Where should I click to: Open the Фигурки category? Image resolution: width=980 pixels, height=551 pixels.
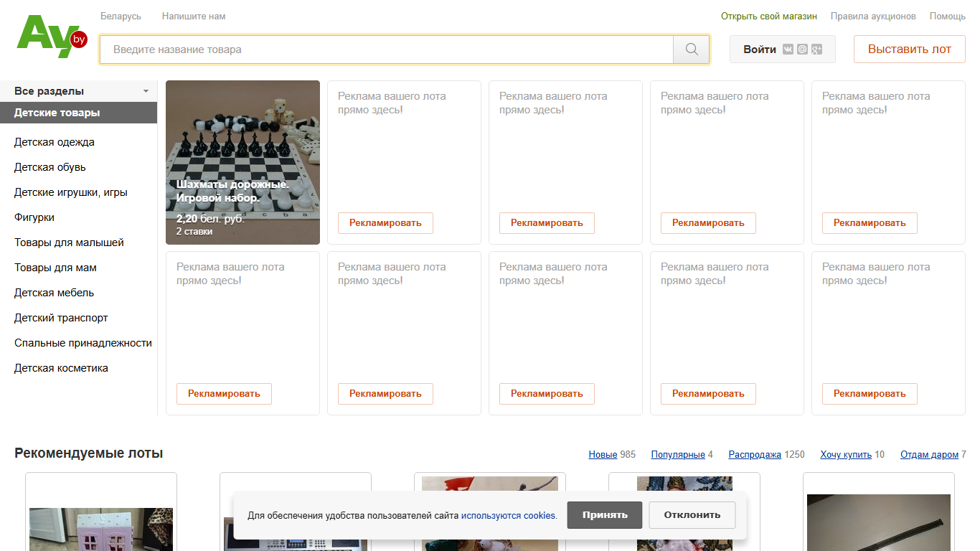pos(34,217)
